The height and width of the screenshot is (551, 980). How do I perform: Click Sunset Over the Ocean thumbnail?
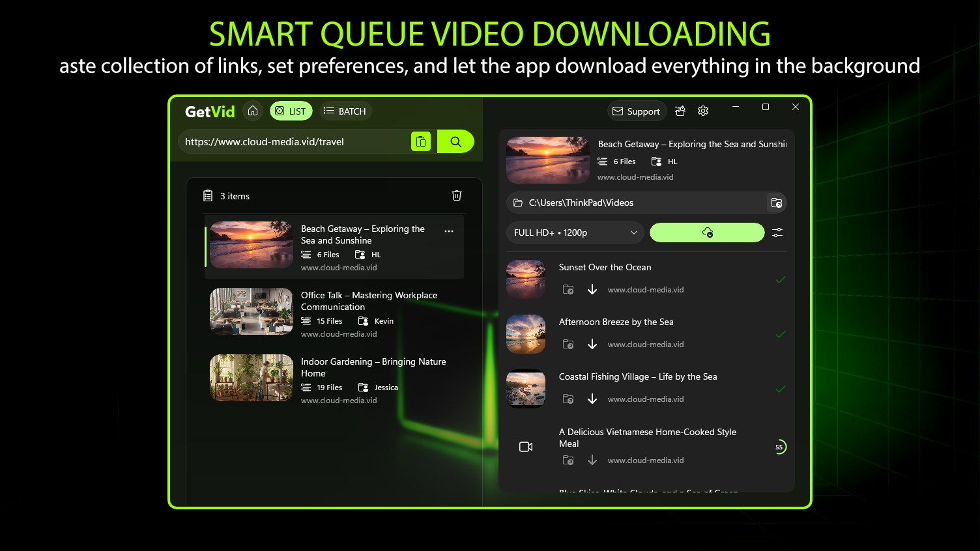coord(526,279)
